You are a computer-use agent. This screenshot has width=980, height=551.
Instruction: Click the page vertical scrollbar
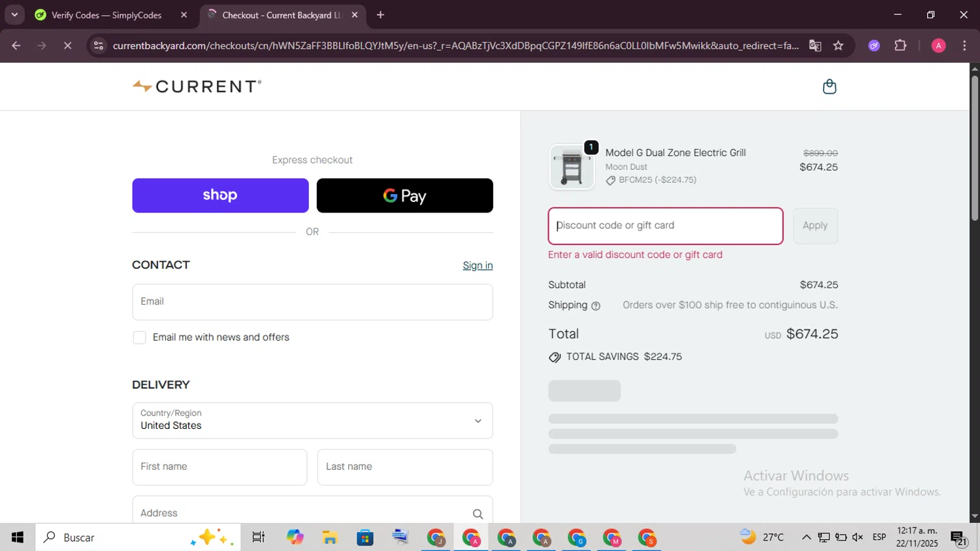pyautogui.click(x=975, y=149)
